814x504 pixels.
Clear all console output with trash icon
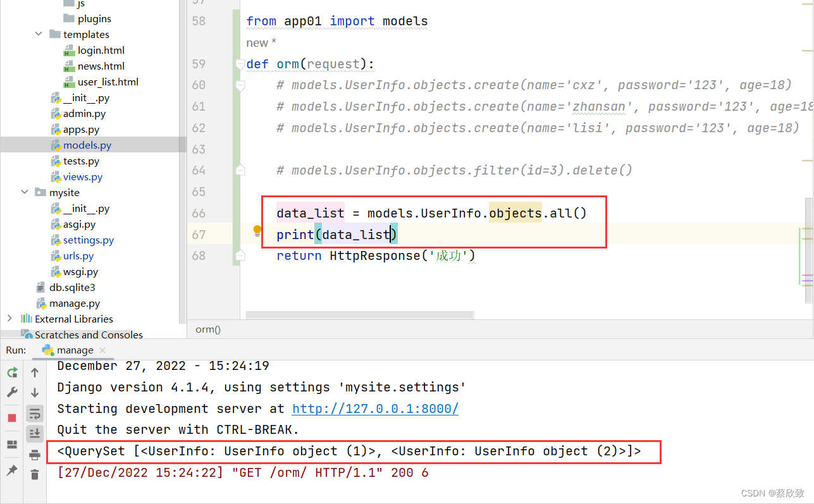coord(35,475)
